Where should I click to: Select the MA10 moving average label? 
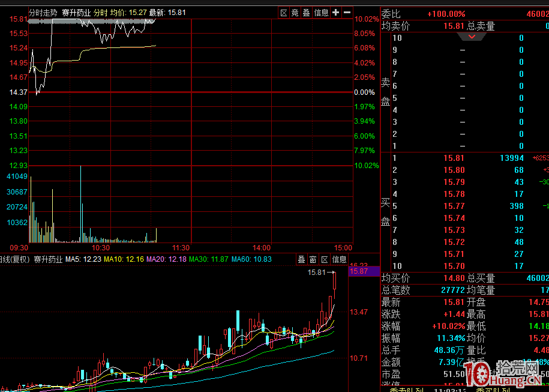pos(123,259)
